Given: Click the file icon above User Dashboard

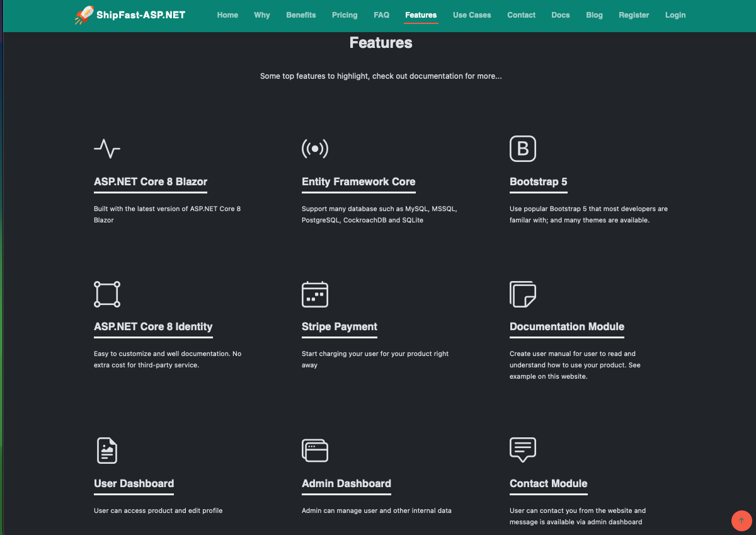Looking at the screenshot, I should (x=107, y=451).
